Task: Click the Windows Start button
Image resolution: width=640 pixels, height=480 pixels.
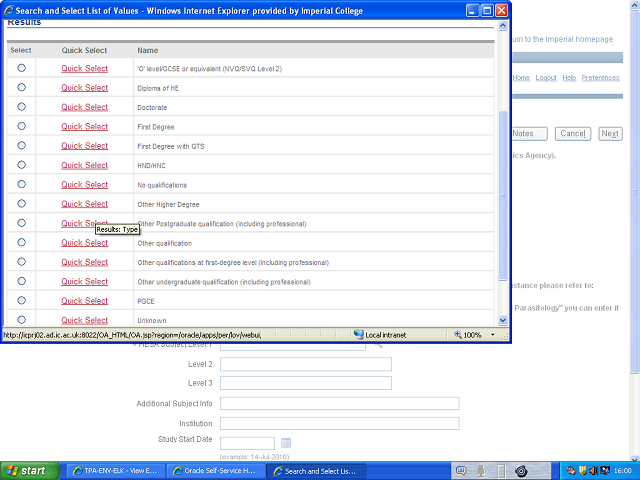Action: [x=28, y=470]
